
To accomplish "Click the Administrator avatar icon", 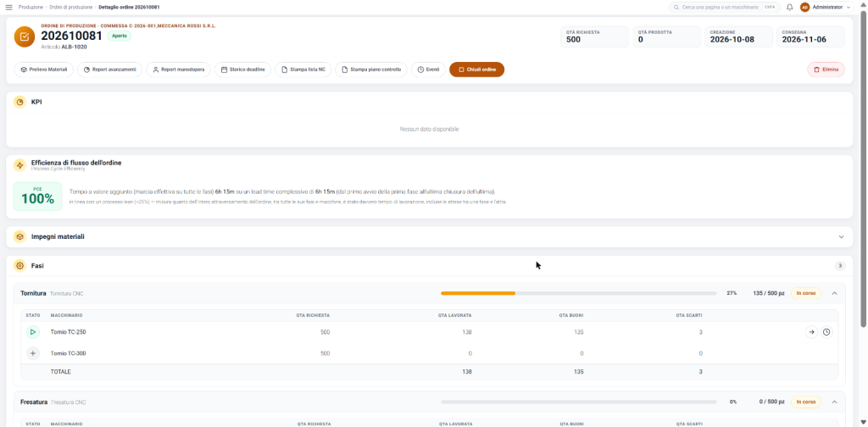I will pos(805,7).
